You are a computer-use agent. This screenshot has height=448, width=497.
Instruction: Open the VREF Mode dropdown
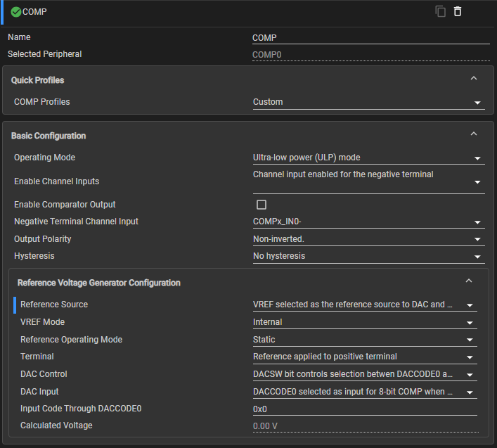pyautogui.click(x=365, y=322)
